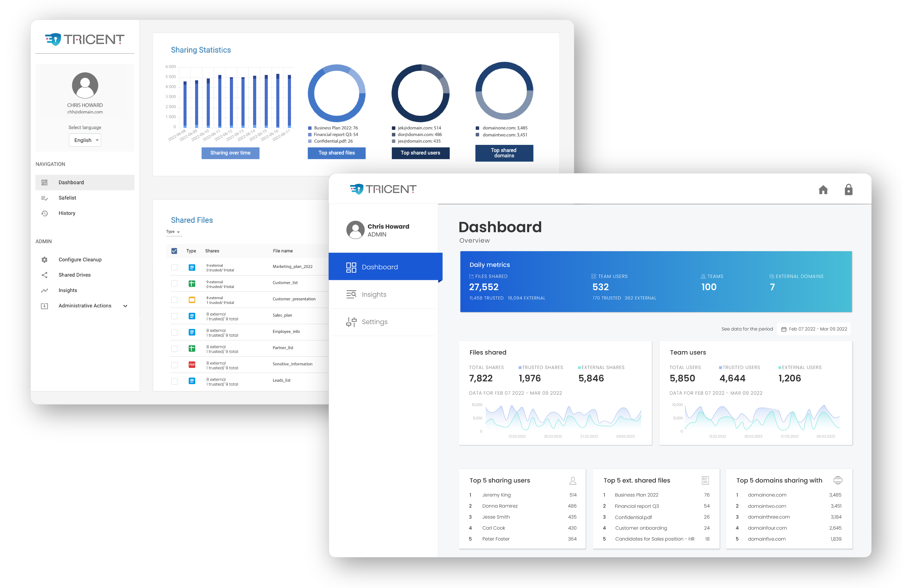Check the Employee_info row checkbox

pyautogui.click(x=174, y=332)
